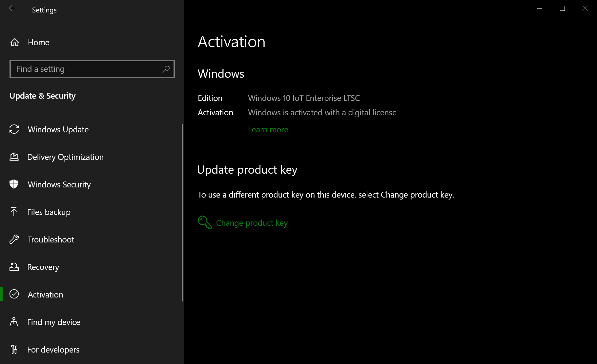
Task: Select Activation in the sidebar
Action: pos(45,295)
